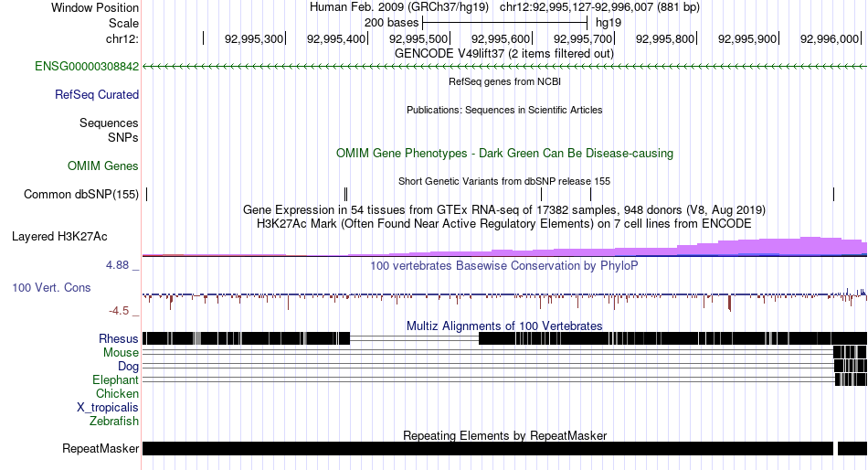Screen dimensions: 868x470
Task: Click the 92,995,700 ruler position
Action: [x=583, y=38]
